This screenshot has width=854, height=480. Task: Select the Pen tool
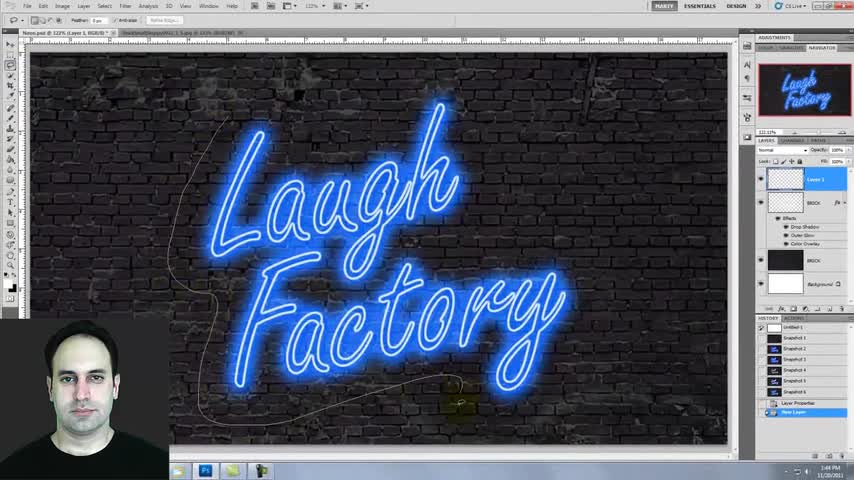(x=10, y=192)
